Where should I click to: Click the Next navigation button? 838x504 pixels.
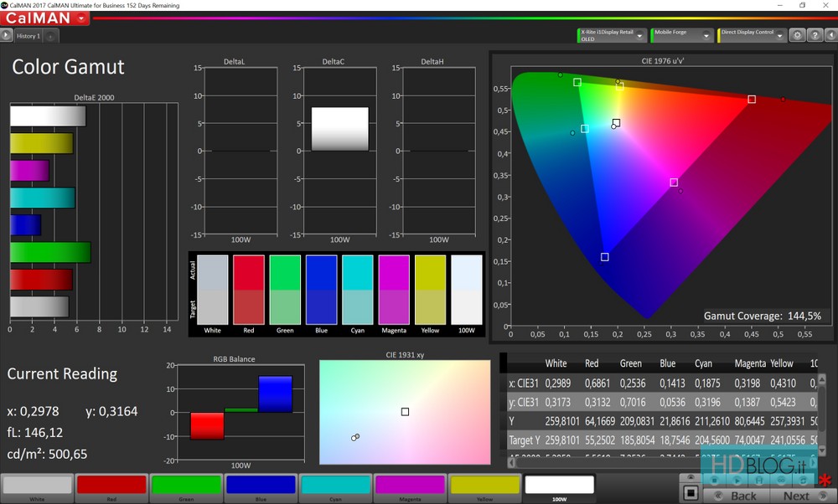click(802, 496)
